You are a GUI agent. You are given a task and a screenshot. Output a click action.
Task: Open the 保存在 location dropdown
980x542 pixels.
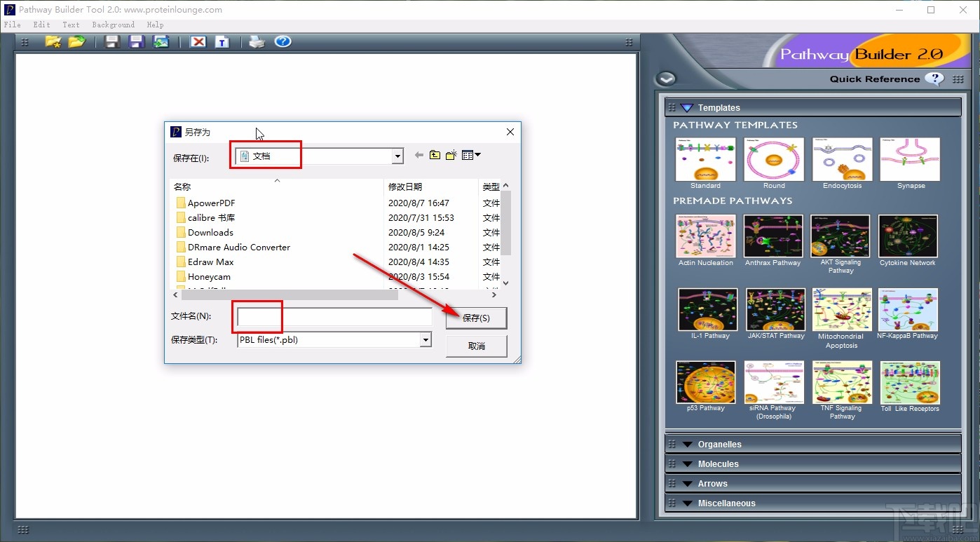pos(398,156)
